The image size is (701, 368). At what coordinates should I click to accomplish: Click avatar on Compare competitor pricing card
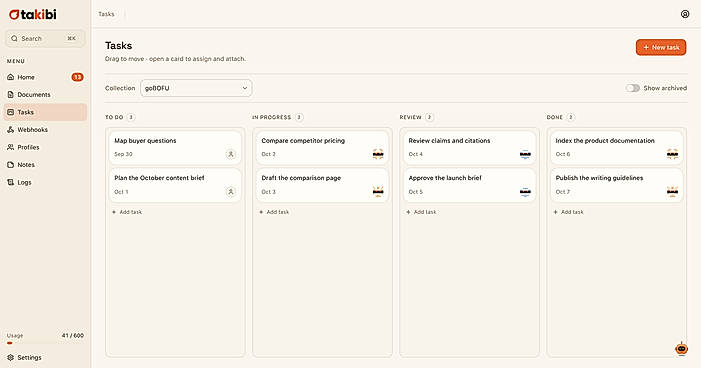378,154
